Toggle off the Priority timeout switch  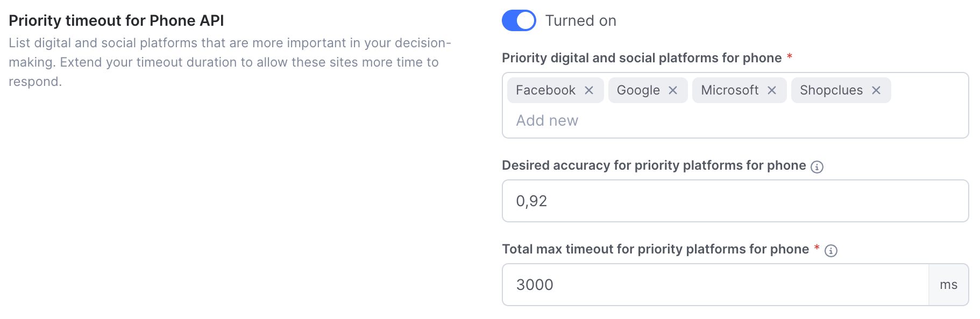pyautogui.click(x=519, y=20)
